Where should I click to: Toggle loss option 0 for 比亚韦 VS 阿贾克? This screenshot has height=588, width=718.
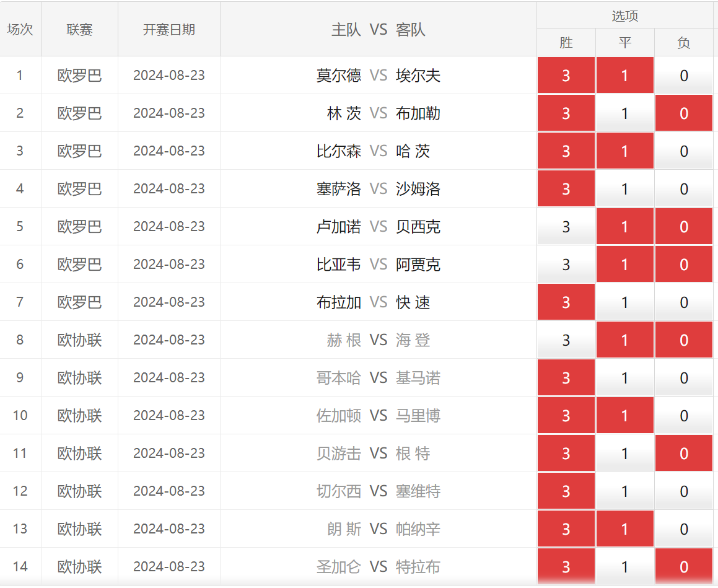coord(684,264)
